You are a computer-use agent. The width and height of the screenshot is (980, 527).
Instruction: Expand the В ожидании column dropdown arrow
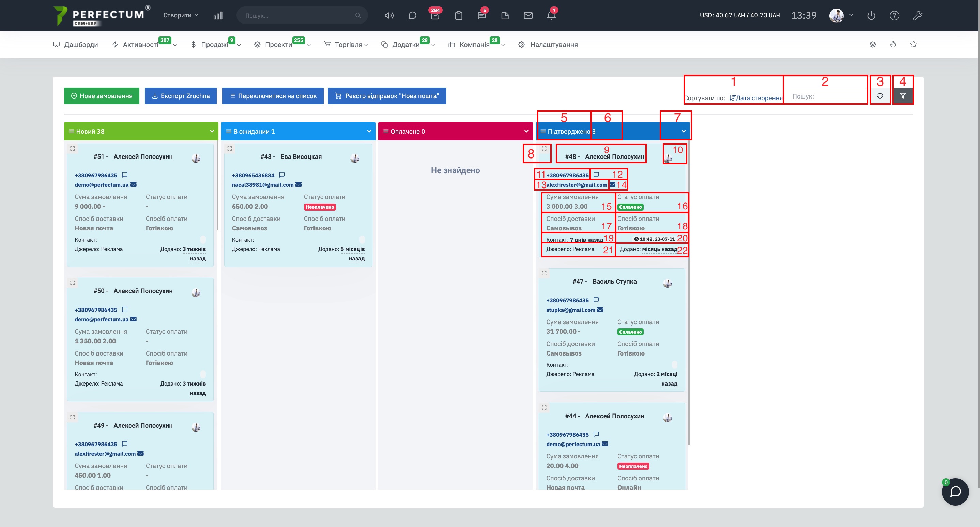pos(369,131)
